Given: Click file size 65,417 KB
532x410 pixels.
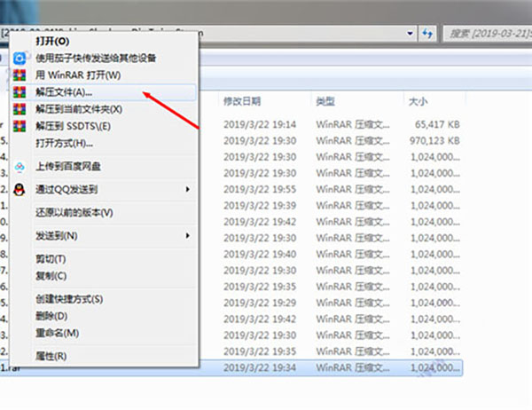Looking at the screenshot, I should tap(437, 124).
